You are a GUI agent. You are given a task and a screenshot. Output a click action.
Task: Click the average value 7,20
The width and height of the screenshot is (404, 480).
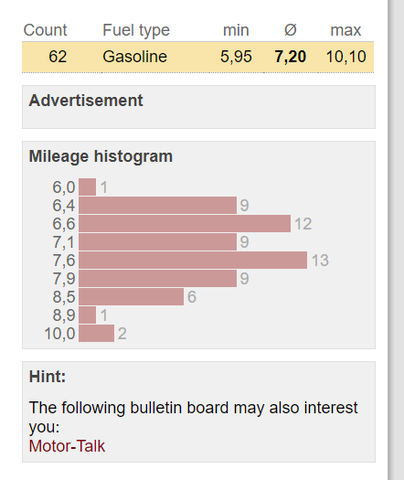point(290,57)
